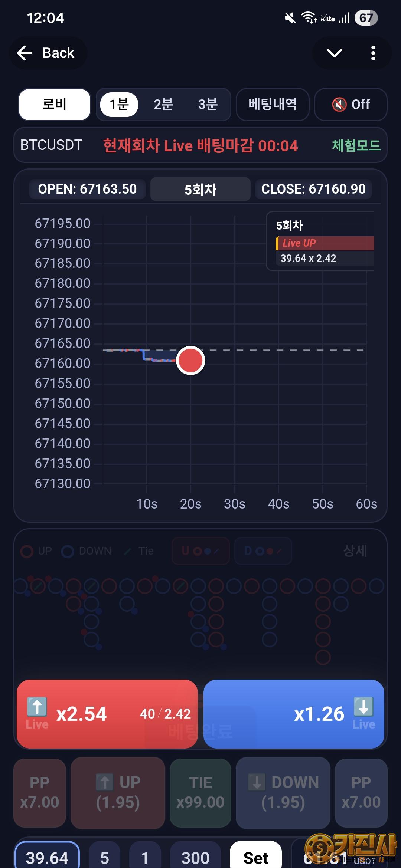Toggle the sound Off button

click(x=351, y=105)
